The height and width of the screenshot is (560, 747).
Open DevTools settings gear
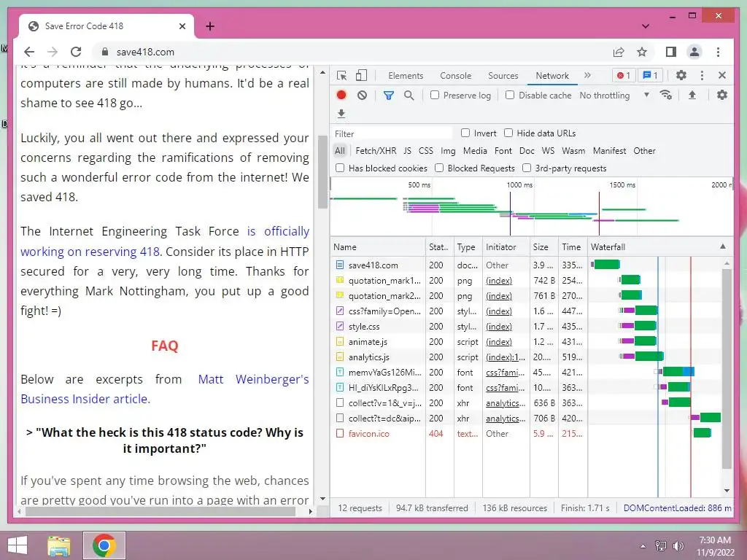coord(681,75)
